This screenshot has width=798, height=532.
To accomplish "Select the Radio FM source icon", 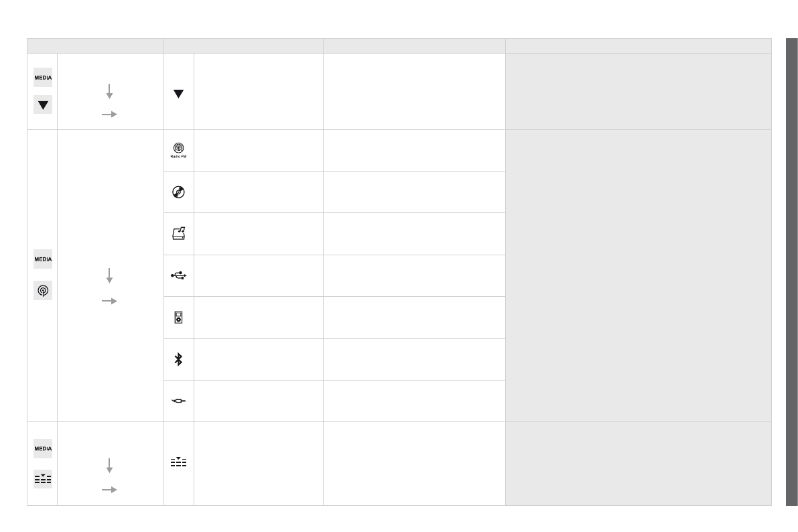I will coord(178,149).
